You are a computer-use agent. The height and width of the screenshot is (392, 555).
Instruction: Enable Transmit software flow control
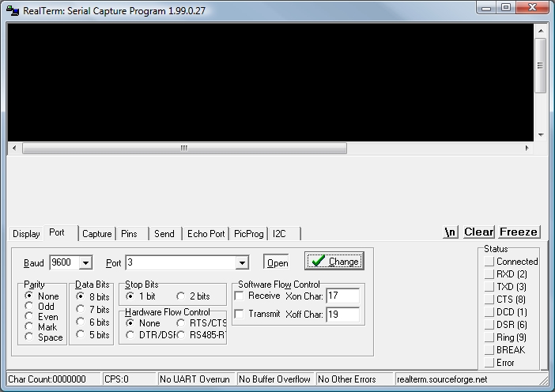tap(257, 314)
